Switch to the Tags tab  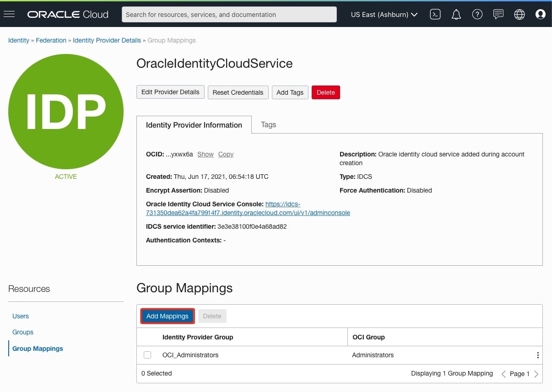pyautogui.click(x=268, y=124)
